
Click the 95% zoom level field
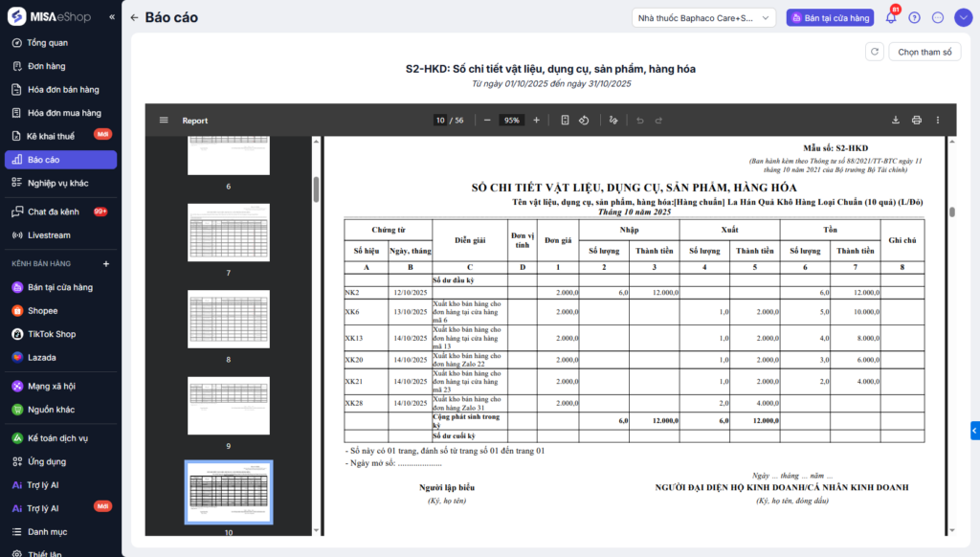(x=511, y=120)
